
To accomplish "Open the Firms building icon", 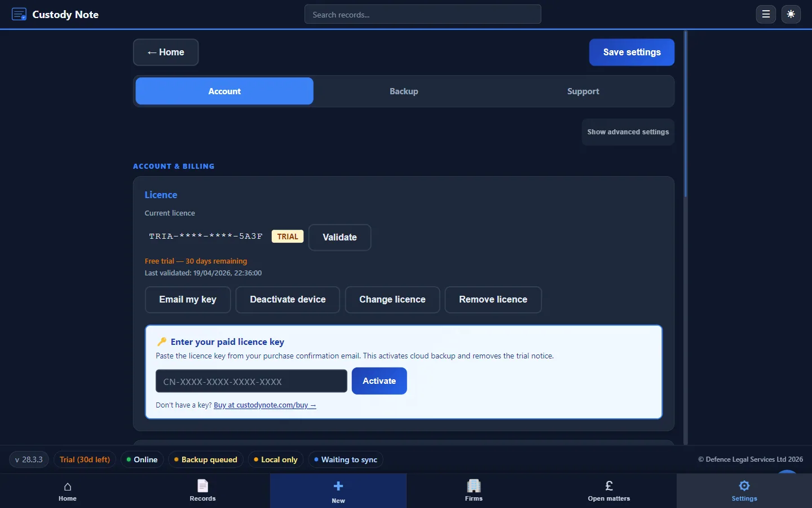I will click(474, 491).
